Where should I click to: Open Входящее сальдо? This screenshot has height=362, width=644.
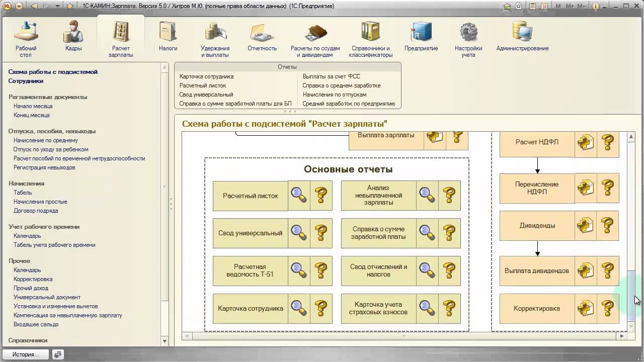pos(36,324)
